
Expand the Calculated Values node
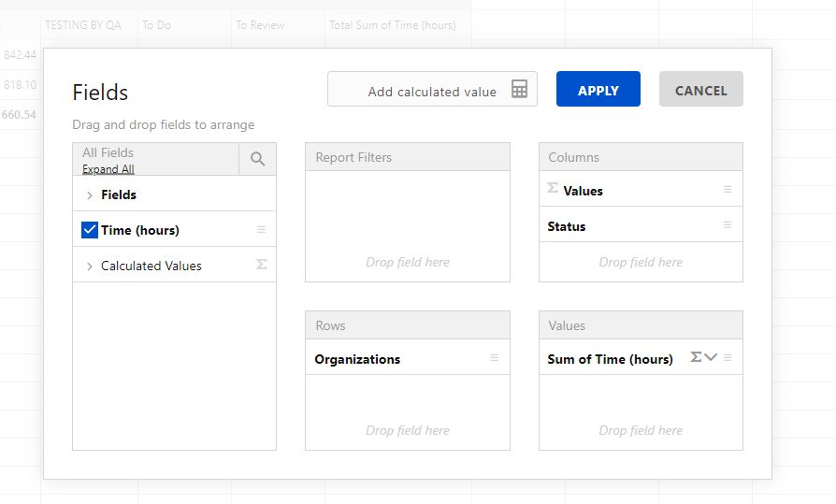coord(90,266)
